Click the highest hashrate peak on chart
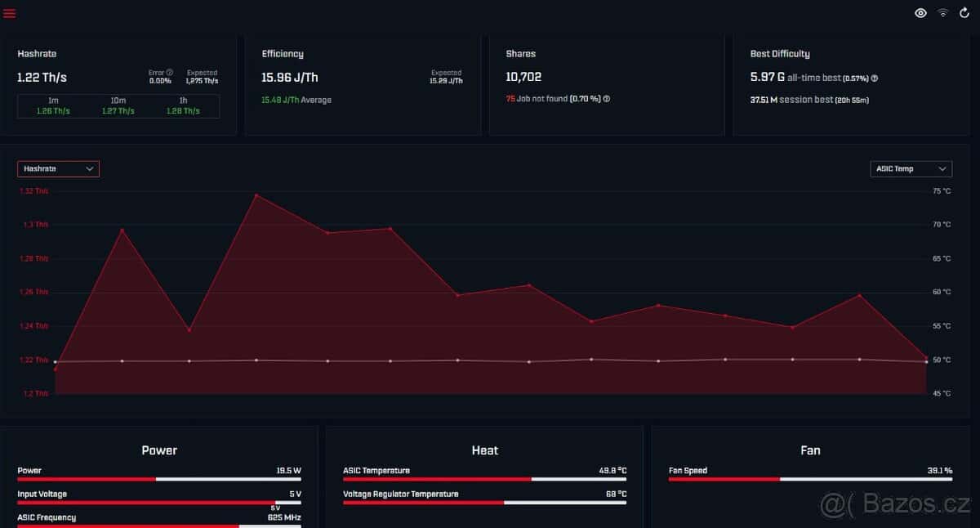Image resolution: width=980 pixels, height=528 pixels. [256, 195]
